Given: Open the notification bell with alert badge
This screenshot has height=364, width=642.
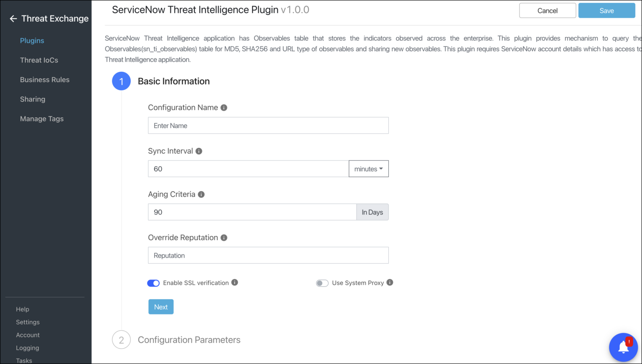Looking at the screenshot, I should click(x=623, y=347).
